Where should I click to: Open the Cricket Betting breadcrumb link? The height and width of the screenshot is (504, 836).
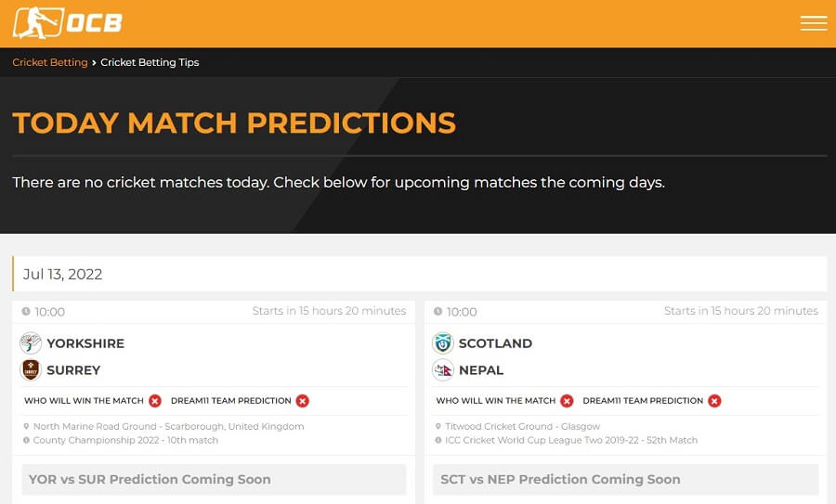(x=50, y=62)
